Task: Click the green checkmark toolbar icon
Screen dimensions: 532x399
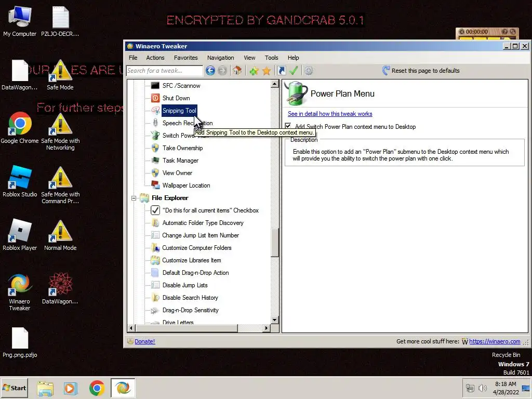Action: (x=294, y=71)
